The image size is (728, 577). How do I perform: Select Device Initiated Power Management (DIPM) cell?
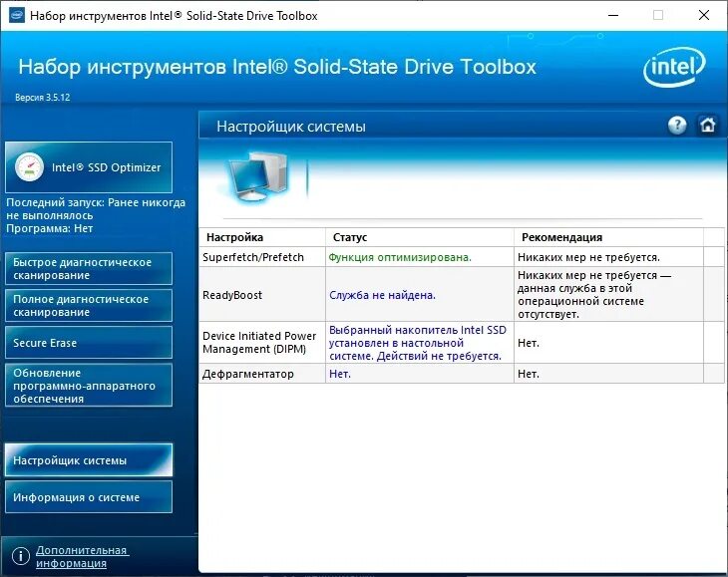(x=259, y=342)
